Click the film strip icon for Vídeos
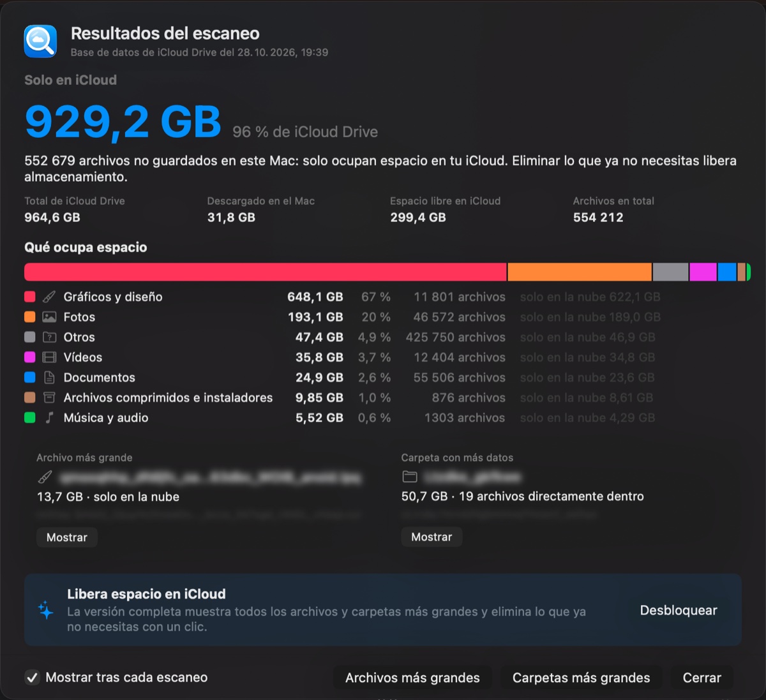This screenshot has width=766, height=700. click(49, 357)
